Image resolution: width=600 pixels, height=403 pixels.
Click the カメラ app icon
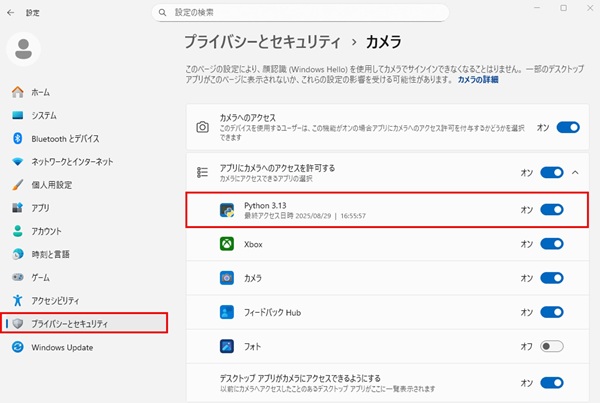coord(227,278)
